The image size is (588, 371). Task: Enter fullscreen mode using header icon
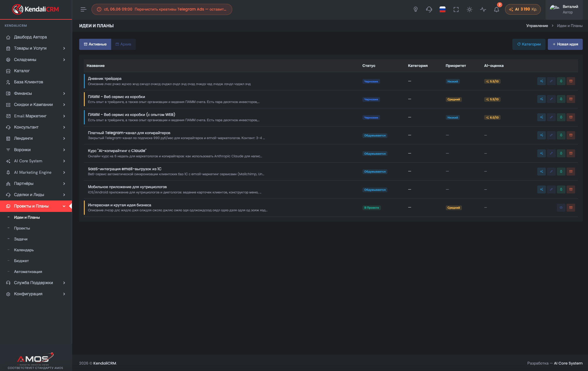click(456, 9)
